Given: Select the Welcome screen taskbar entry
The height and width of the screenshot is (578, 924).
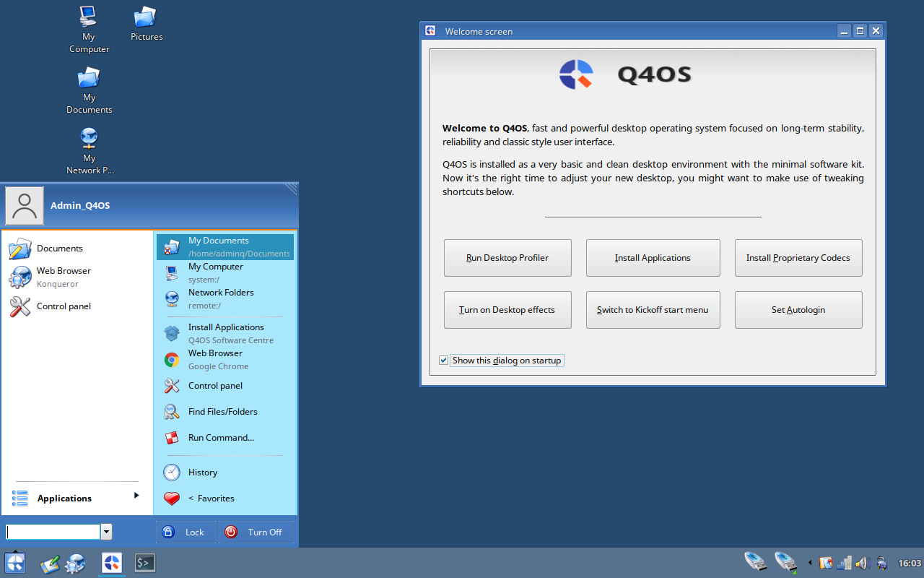Looking at the screenshot, I should pos(111,563).
